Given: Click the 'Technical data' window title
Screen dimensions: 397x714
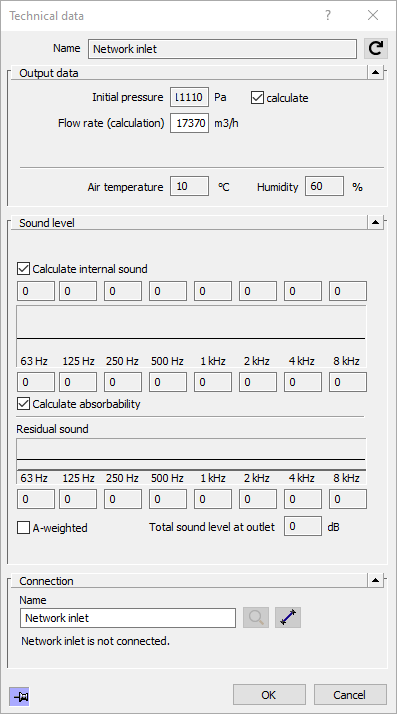Looking at the screenshot, I should click(46, 16).
